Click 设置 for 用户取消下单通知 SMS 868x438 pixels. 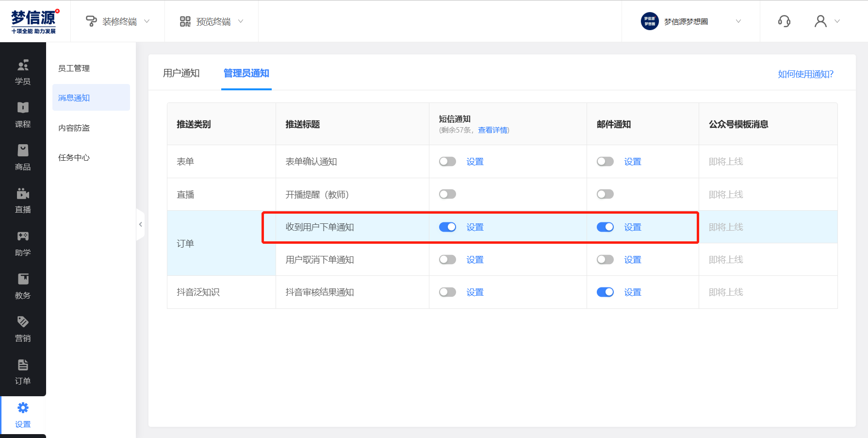pyautogui.click(x=475, y=260)
